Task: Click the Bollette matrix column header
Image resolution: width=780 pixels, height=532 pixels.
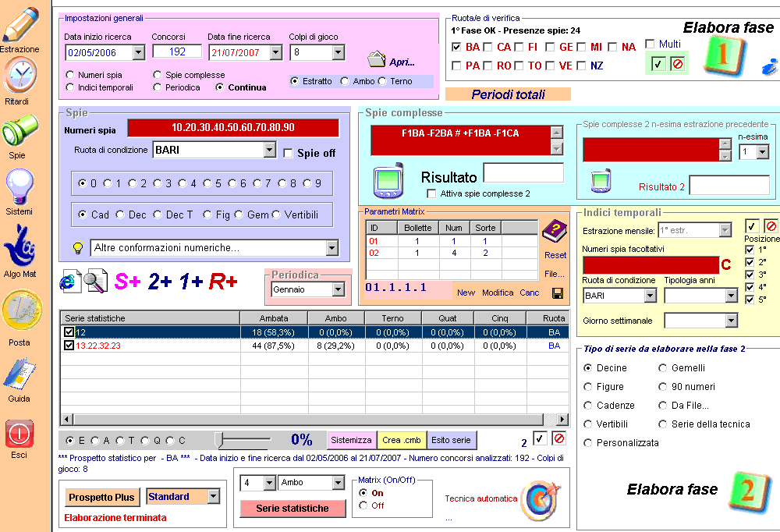Action: tap(418, 228)
